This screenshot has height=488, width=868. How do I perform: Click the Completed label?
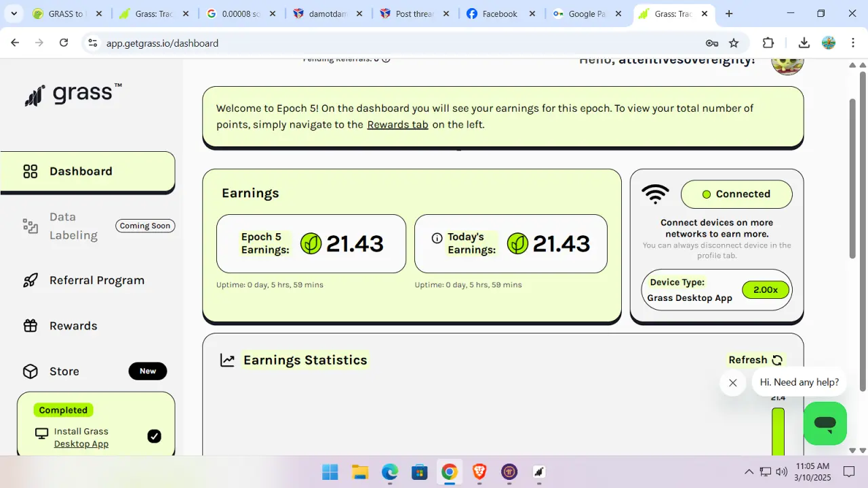[x=63, y=410]
